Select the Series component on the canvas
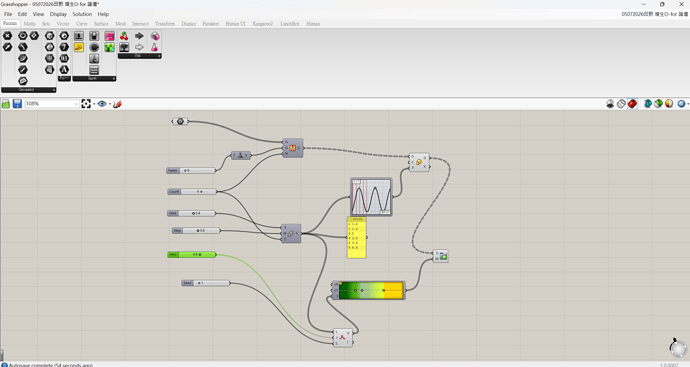This screenshot has width=690, height=367. (291, 233)
